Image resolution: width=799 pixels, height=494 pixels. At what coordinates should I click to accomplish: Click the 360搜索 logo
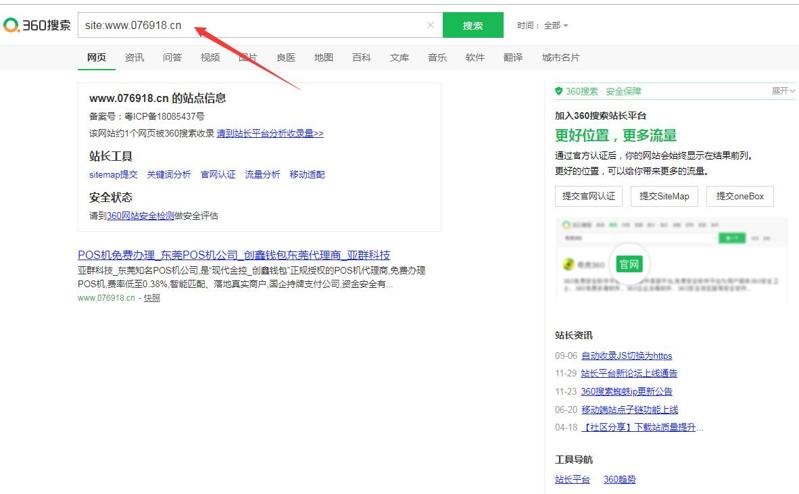[x=37, y=24]
